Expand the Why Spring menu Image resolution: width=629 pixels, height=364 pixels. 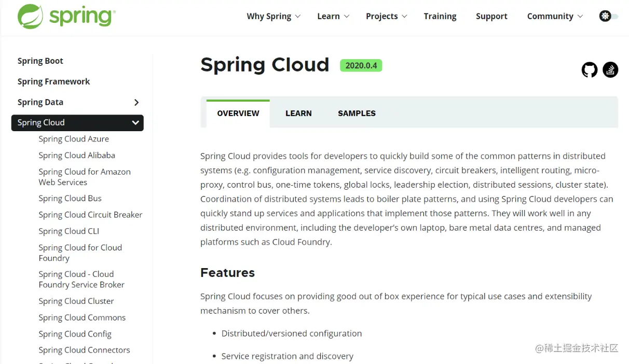[x=274, y=16]
